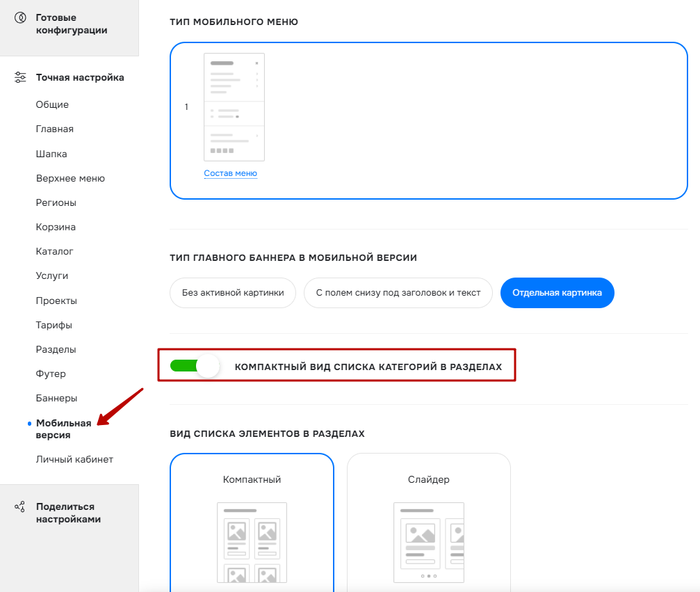
Task: Go to Корзина settings
Action: coord(56,227)
